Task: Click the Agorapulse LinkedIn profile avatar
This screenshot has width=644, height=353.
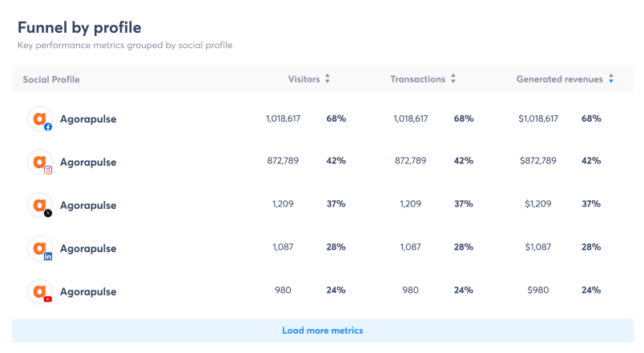Action: pos(39,248)
